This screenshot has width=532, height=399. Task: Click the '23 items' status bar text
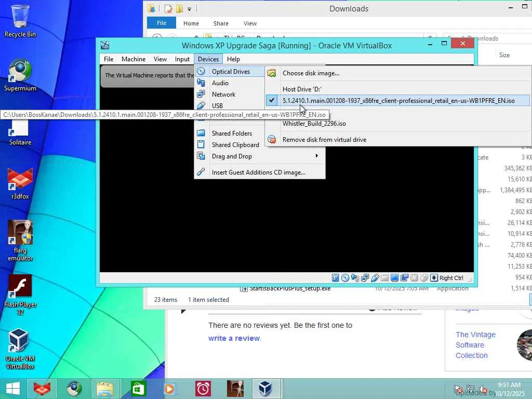coord(166,300)
